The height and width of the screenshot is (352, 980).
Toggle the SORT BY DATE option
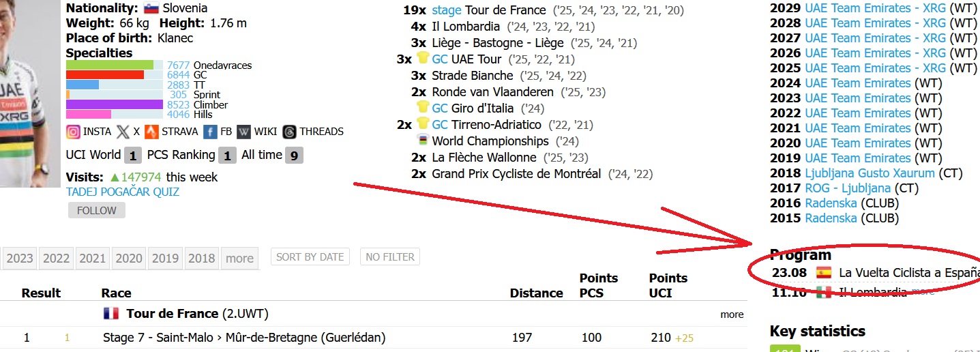pos(310,257)
